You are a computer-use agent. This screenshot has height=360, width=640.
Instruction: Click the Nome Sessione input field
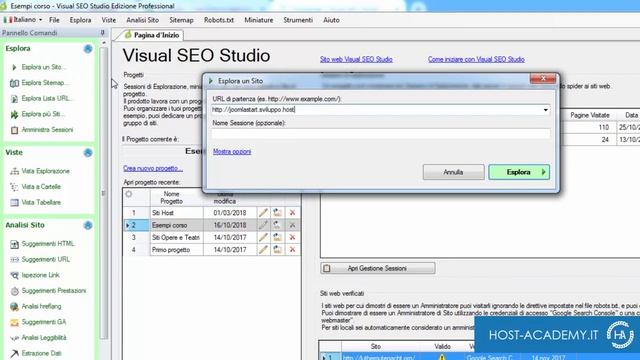(x=380, y=133)
